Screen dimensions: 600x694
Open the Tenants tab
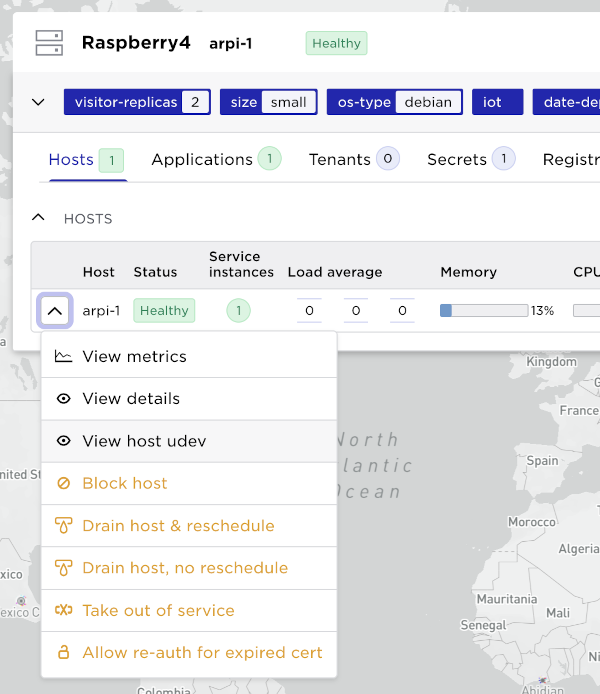pos(339,159)
